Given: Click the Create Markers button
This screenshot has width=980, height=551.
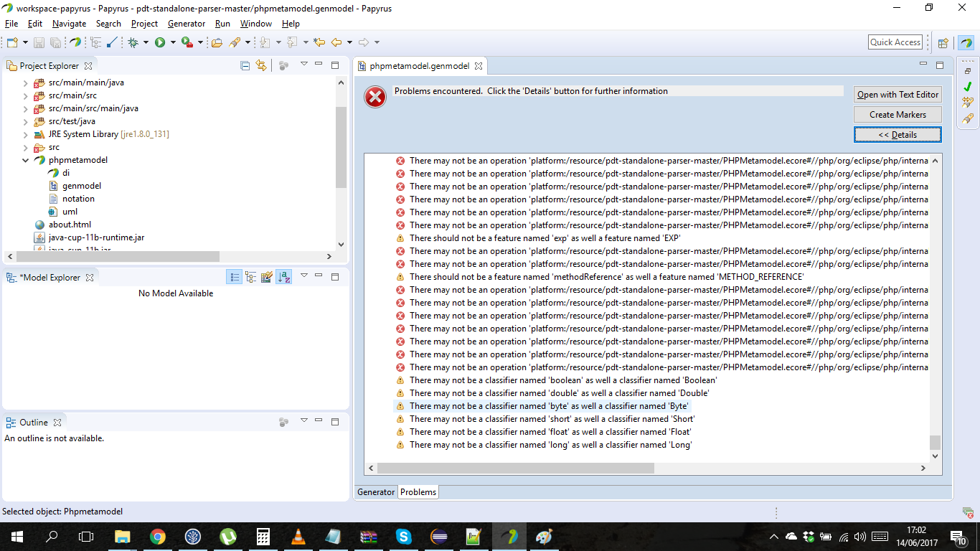Looking at the screenshot, I should (897, 114).
